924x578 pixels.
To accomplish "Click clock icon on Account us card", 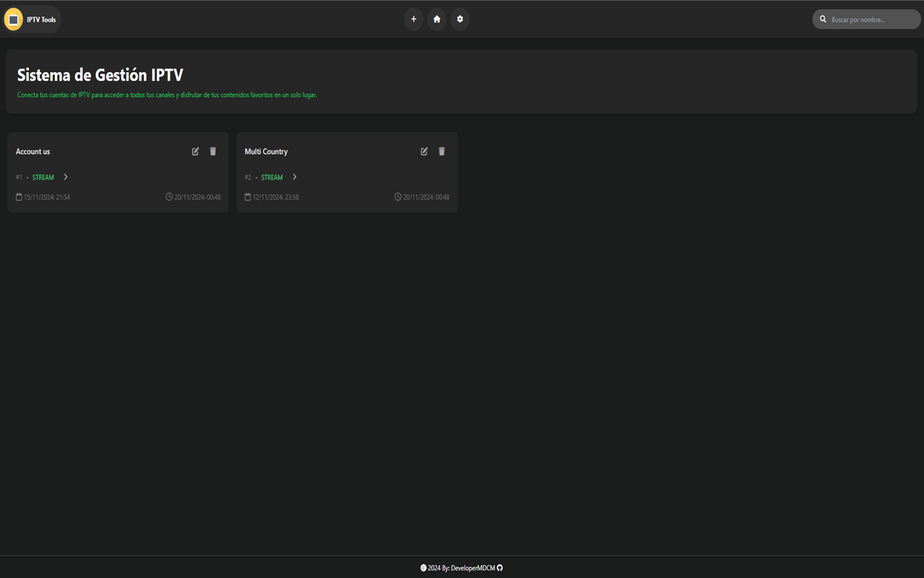I will coord(169,197).
